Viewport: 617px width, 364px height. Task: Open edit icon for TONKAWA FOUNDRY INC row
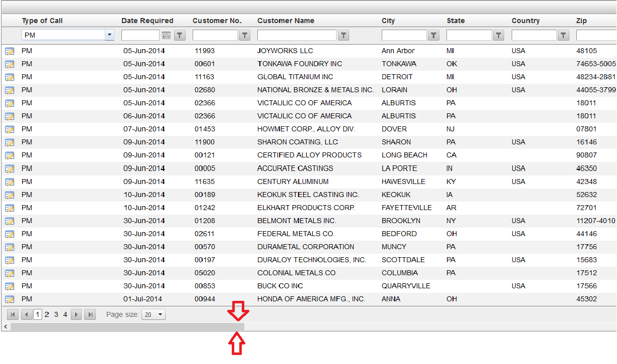pos(10,64)
